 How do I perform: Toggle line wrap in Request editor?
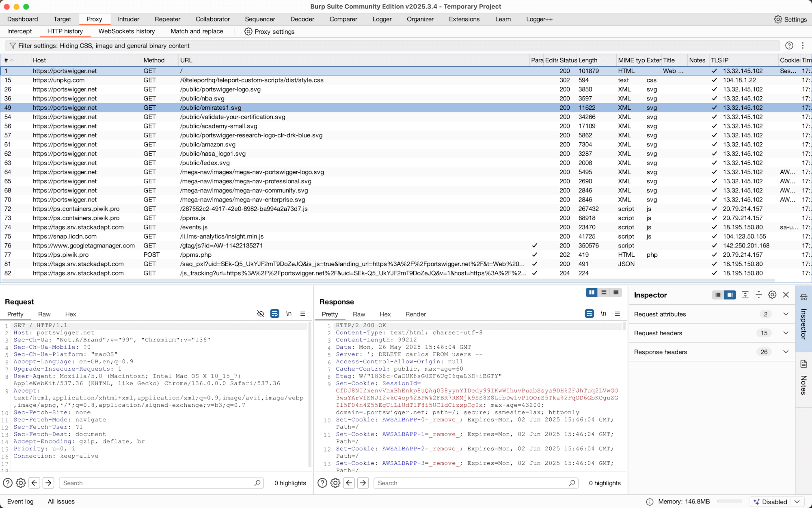tap(275, 314)
